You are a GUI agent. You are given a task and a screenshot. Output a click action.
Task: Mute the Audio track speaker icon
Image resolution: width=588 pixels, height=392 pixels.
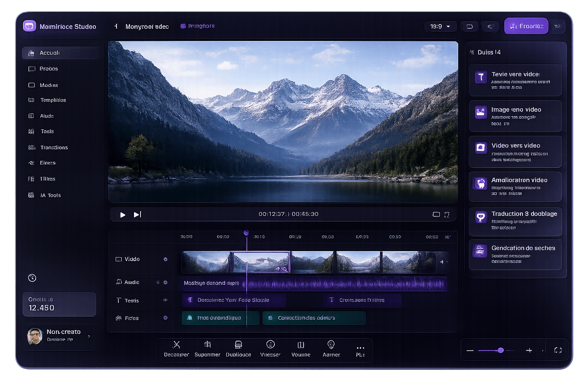(x=158, y=283)
